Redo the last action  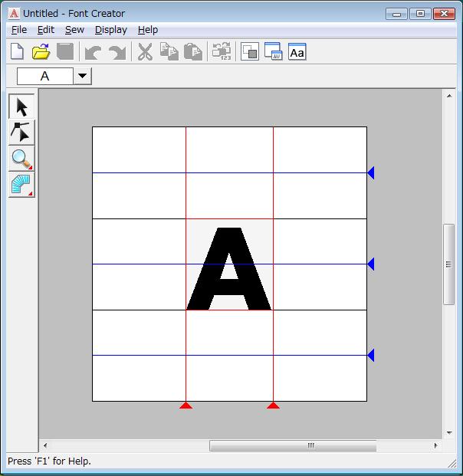[117, 52]
